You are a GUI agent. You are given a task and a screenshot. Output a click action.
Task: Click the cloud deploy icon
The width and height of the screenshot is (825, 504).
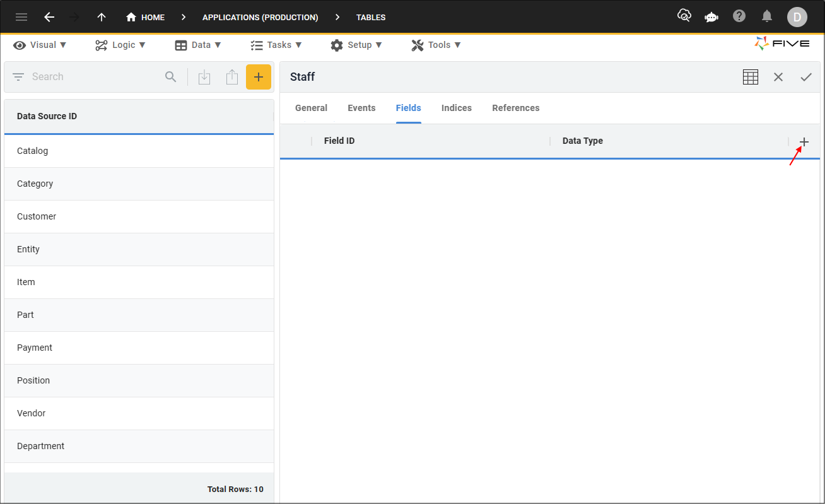tap(684, 16)
